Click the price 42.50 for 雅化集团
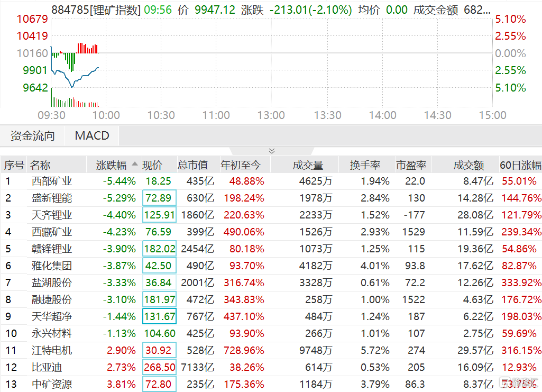This screenshot has width=542, height=392. [x=159, y=266]
